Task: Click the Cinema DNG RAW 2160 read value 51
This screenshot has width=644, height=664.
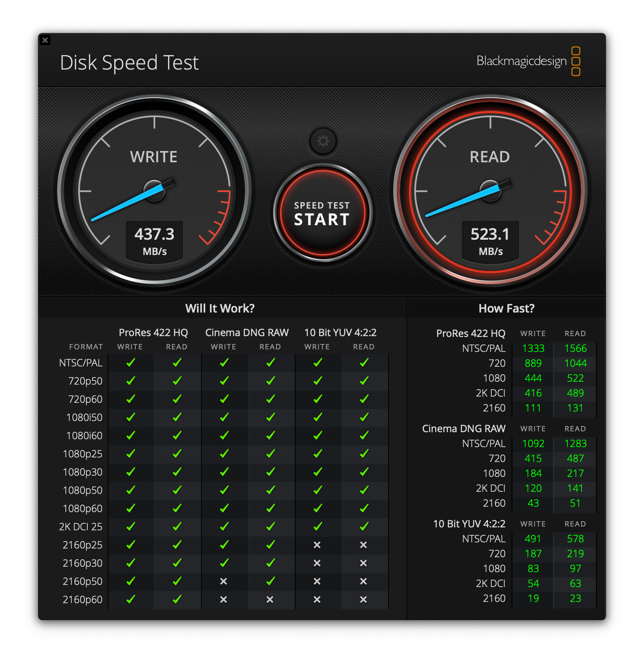Action: tap(575, 503)
